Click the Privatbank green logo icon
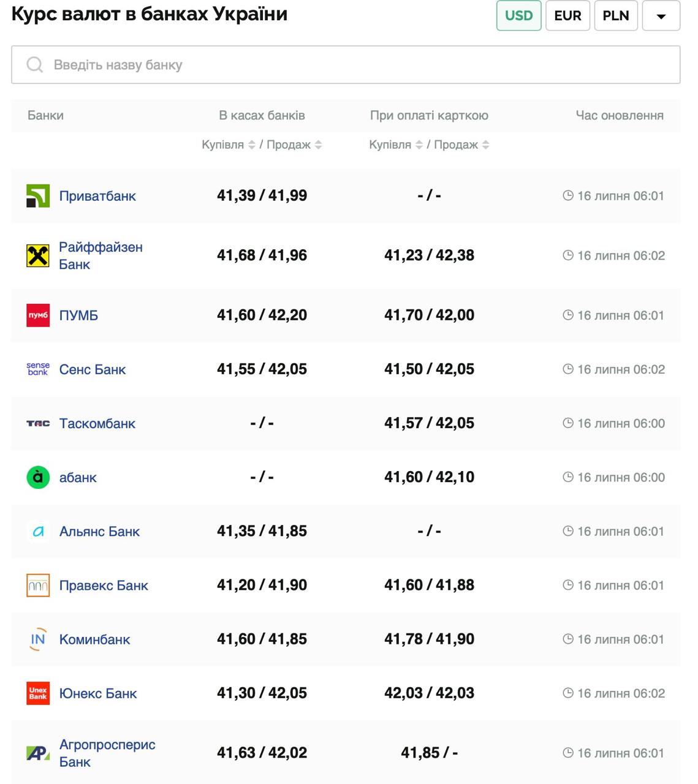 click(37, 196)
